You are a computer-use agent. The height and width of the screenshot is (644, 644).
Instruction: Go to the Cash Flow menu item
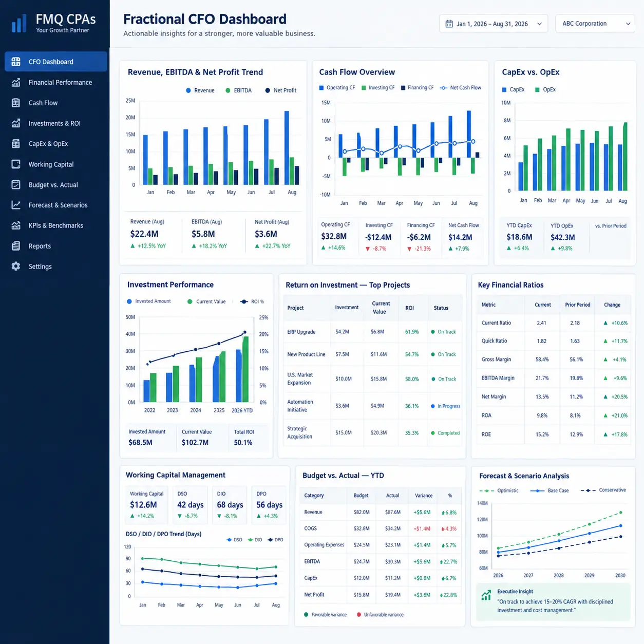(43, 103)
